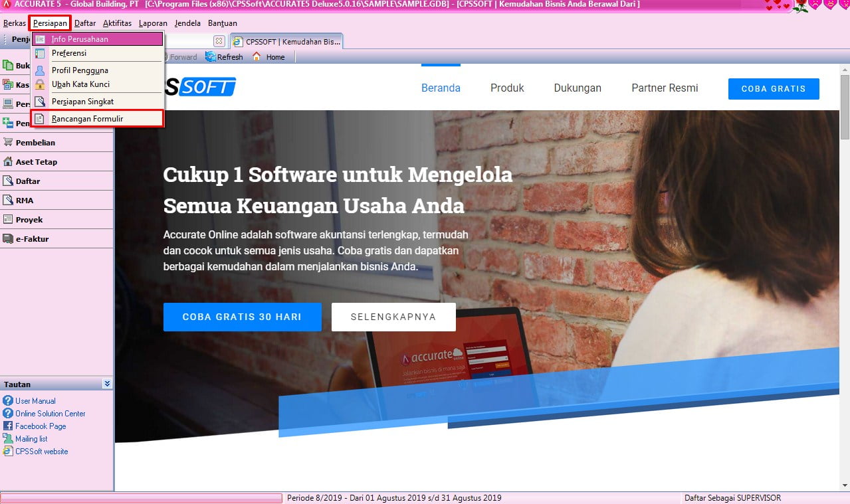Click the COBA GRATIS header button
850x504 pixels.
pos(774,89)
